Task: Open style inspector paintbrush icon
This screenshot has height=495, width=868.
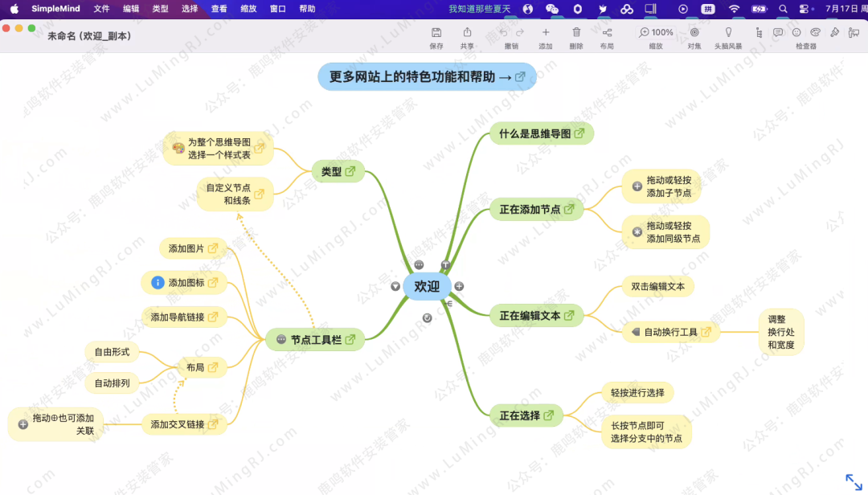Action: pyautogui.click(x=834, y=32)
